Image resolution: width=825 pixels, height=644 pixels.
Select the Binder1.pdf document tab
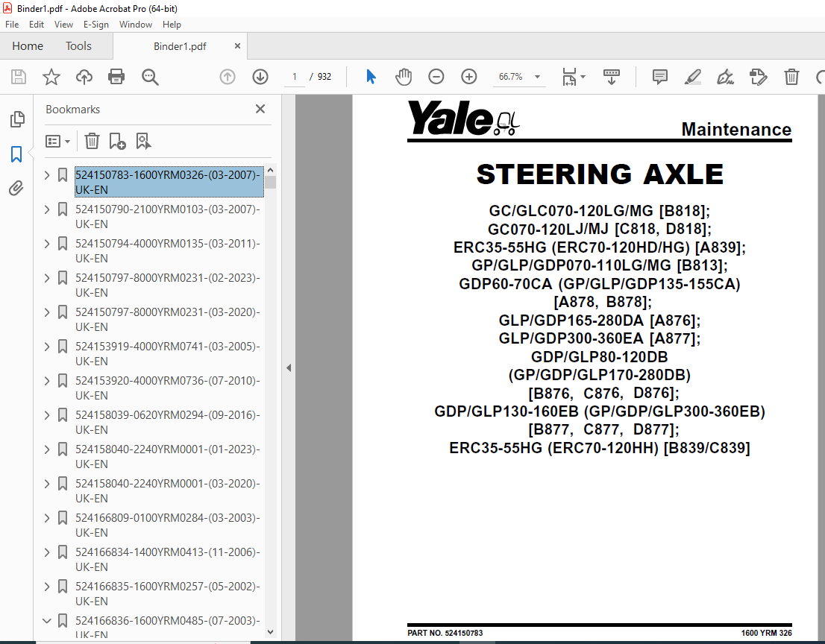point(180,46)
